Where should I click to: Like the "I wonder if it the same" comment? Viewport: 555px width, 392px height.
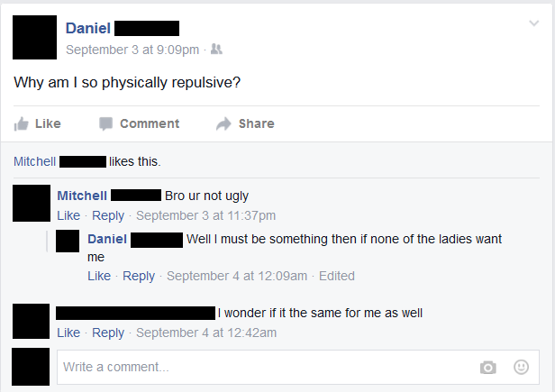[x=68, y=333]
